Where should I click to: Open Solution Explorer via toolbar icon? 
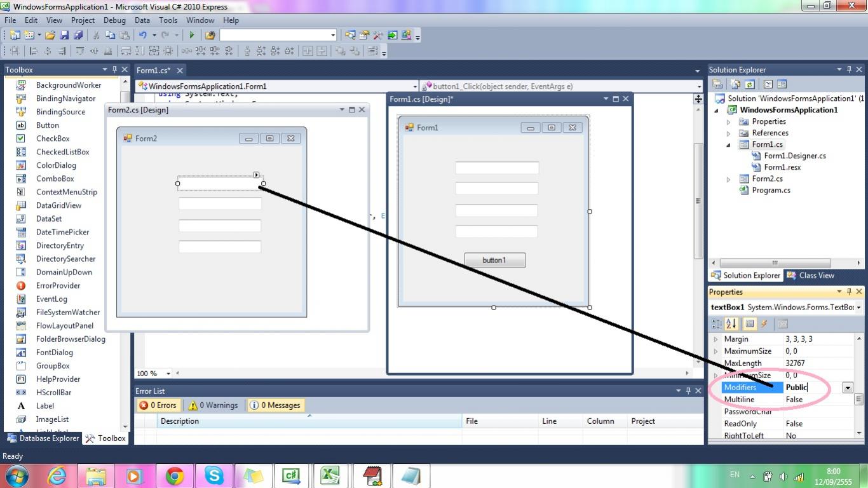tap(349, 36)
